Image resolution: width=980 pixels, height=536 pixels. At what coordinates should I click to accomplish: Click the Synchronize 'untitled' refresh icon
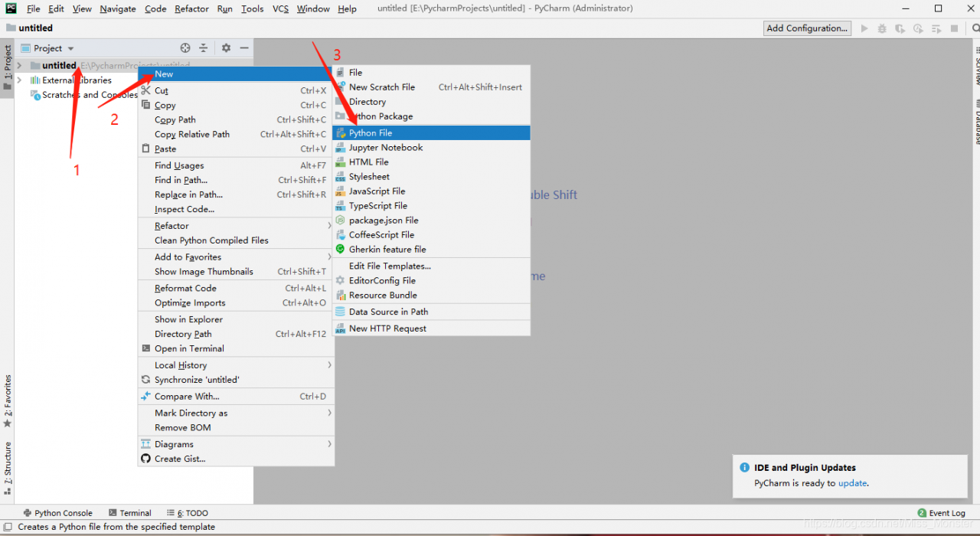coord(146,380)
